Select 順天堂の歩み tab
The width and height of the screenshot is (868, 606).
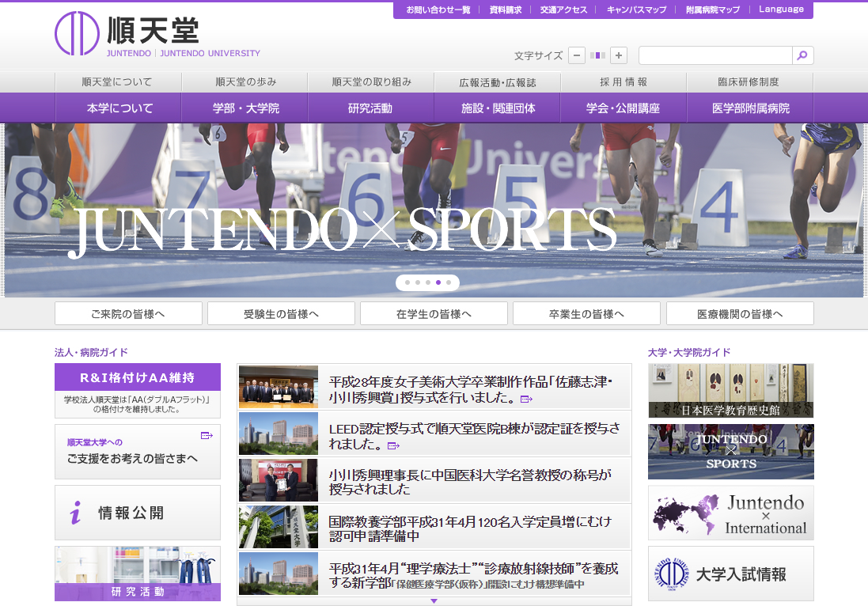click(244, 82)
